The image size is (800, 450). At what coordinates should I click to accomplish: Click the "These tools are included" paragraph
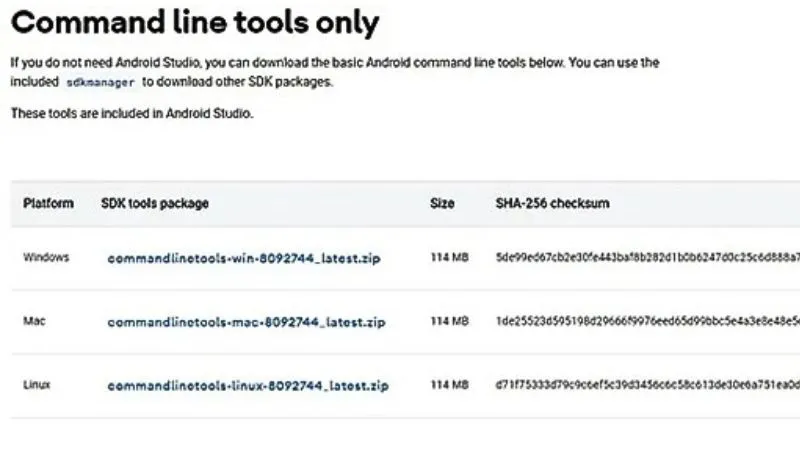coord(132,114)
